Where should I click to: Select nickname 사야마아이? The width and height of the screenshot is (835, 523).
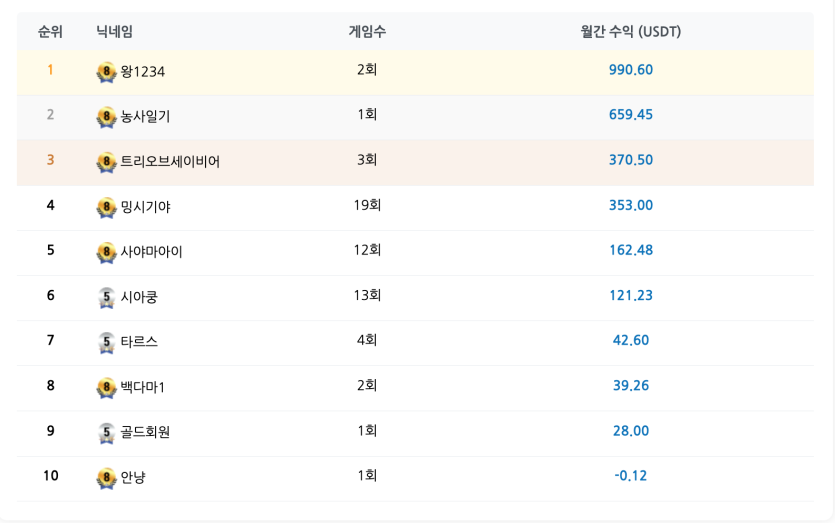(152, 251)
